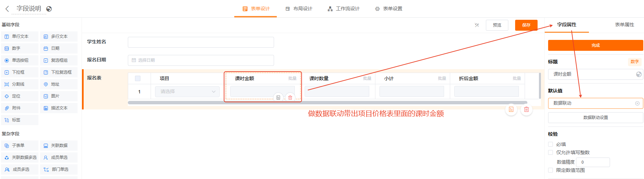Screen dimensions: 644x179
Task: Click the 小计 cell input in row 1
Action: coord(412,91)
